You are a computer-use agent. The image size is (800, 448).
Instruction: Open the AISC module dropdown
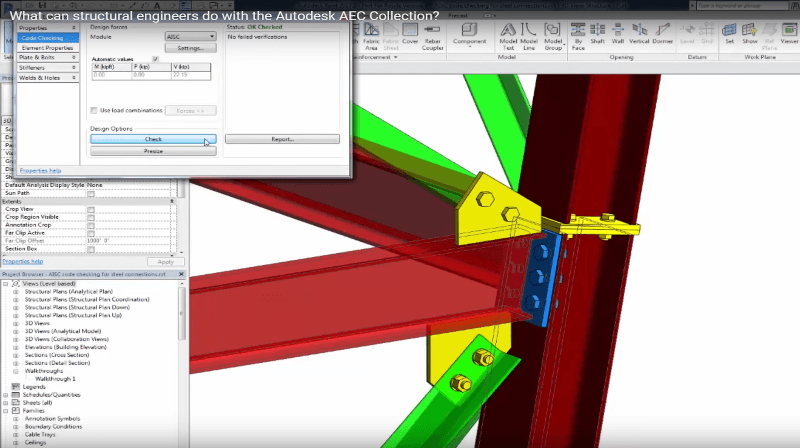(x=190, y=36)
